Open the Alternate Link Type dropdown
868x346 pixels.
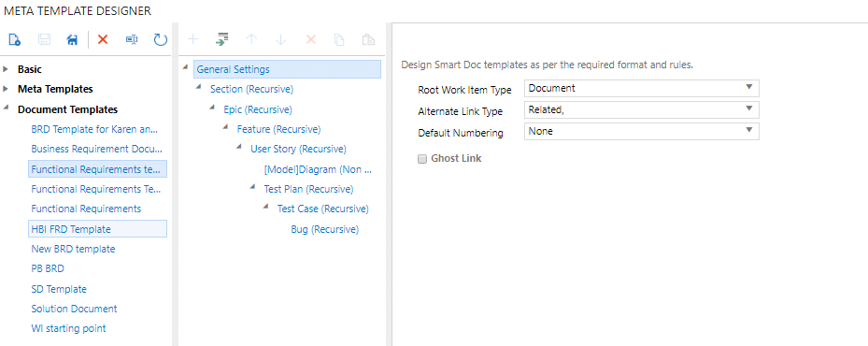pyautogui.click(x=642, y=109)
